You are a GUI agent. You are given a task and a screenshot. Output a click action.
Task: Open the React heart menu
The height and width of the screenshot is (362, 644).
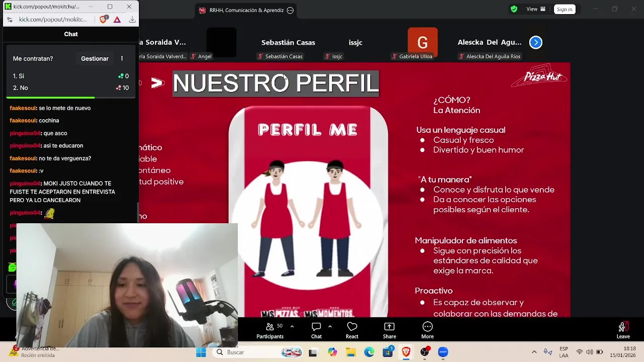[x=352, y=330]
